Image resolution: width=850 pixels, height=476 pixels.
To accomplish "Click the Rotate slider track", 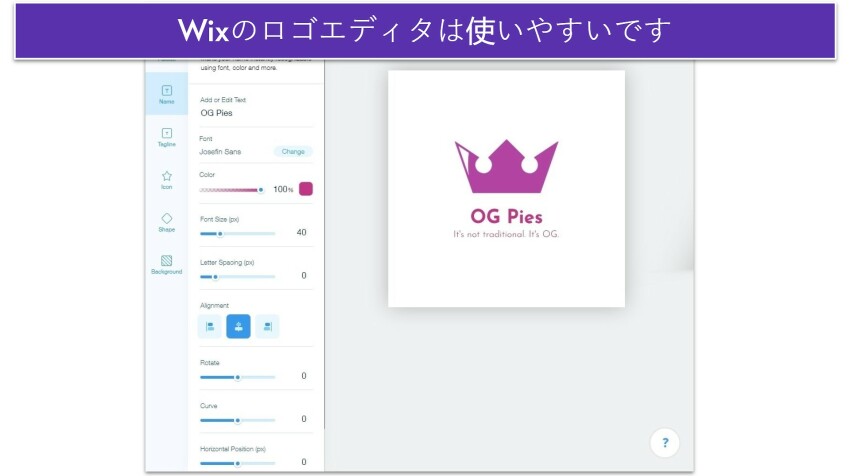I will click(238, 377).
